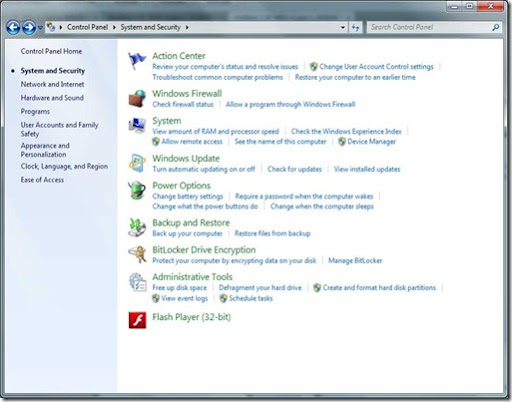Click Back up your computer link
This screenshot has width=512, height=402.
[x=187, y=234]
